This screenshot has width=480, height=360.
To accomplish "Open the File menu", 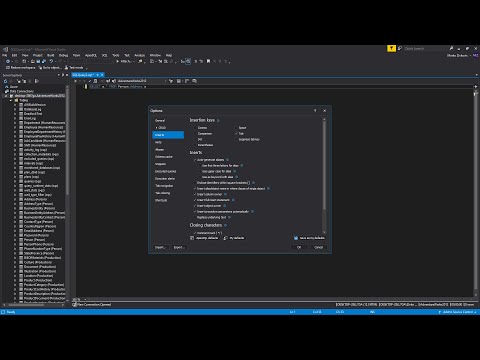I will point(5,55).
